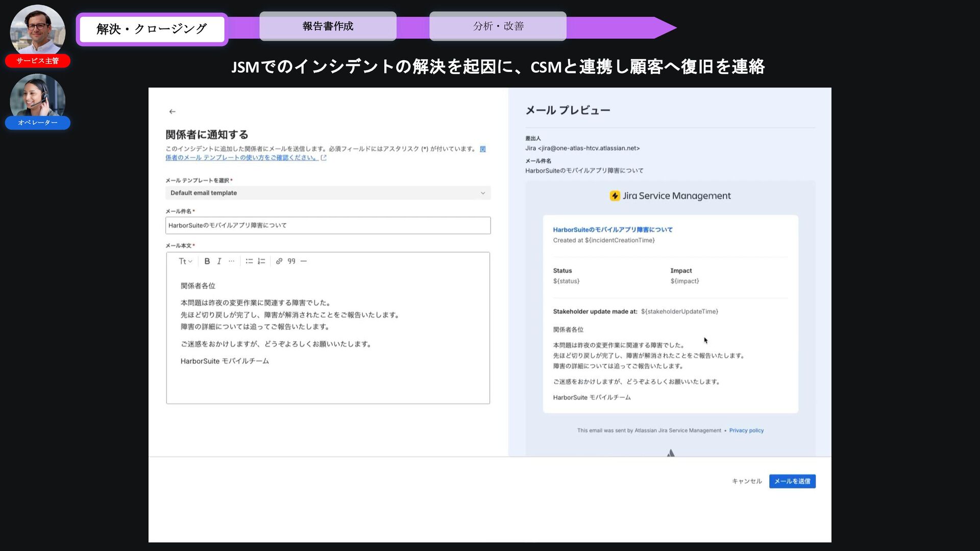
Task: Expand the Default email template dropdown
Action: pyautogui.click(x=328, y=193)
